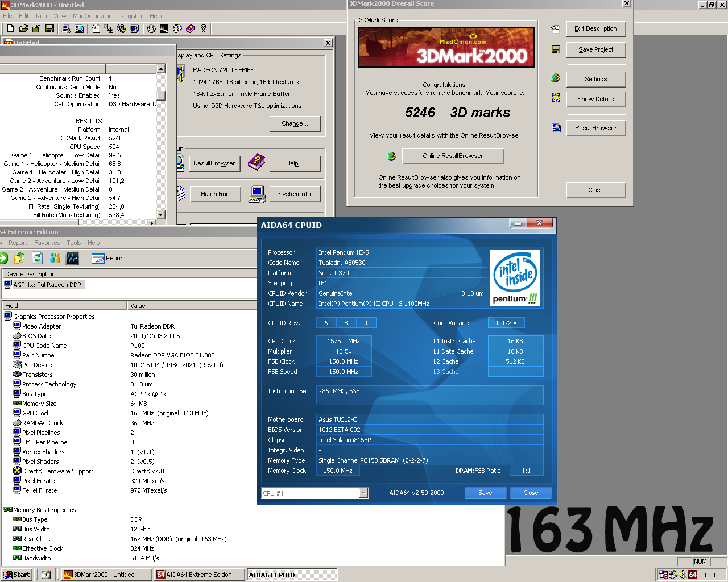Click the waveform monitor icon in AIDA64 toolbar
728x582 pixels.
pos(72,258)
